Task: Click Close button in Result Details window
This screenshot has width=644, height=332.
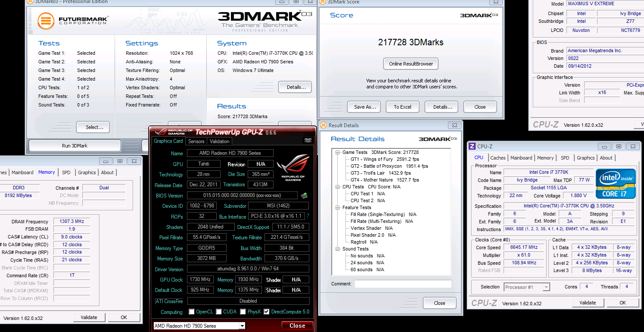Action: (439, 303)
